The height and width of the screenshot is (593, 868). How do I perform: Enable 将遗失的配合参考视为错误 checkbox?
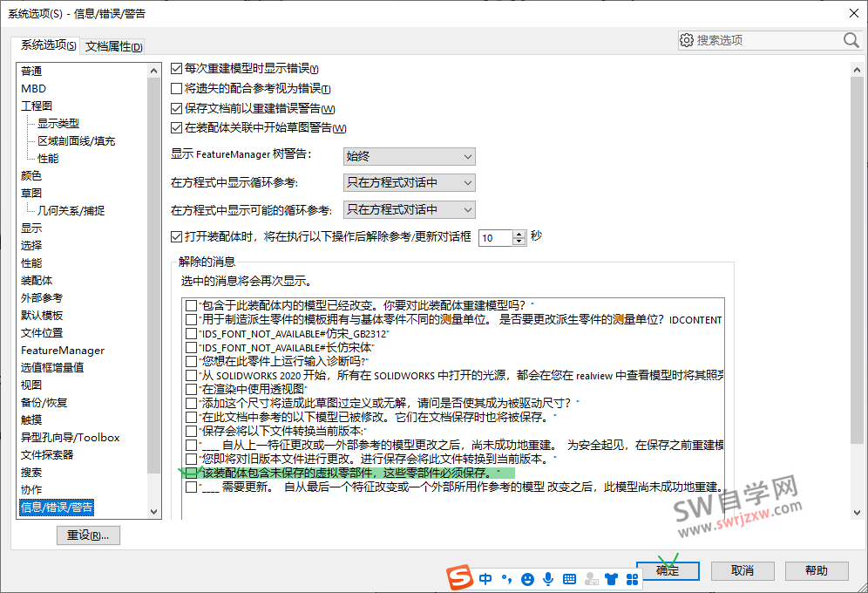[x=176, y=88]
